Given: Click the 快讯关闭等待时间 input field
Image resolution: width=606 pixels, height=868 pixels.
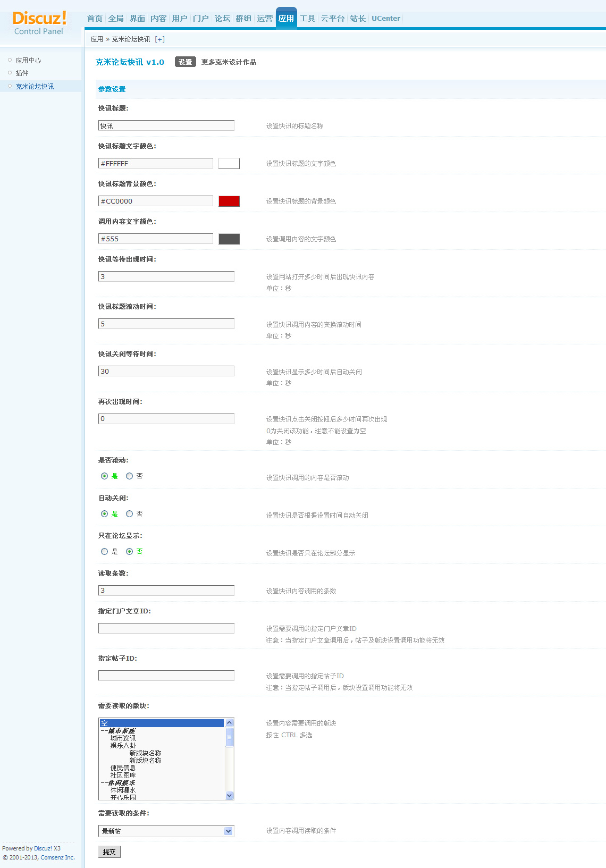Looking at the screenshot, I should click(166, 371).
